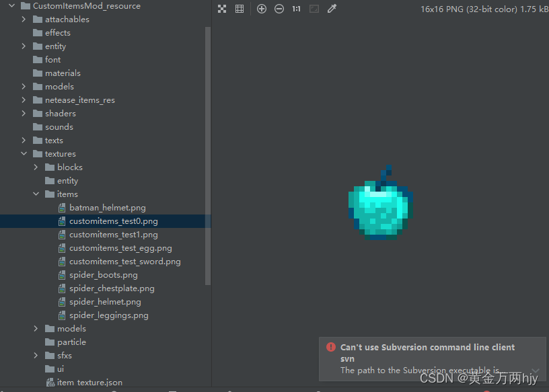The height and width of the screenshot is (392, 549).
Task: Open customitems_test1.png
Action: point(114,235)
